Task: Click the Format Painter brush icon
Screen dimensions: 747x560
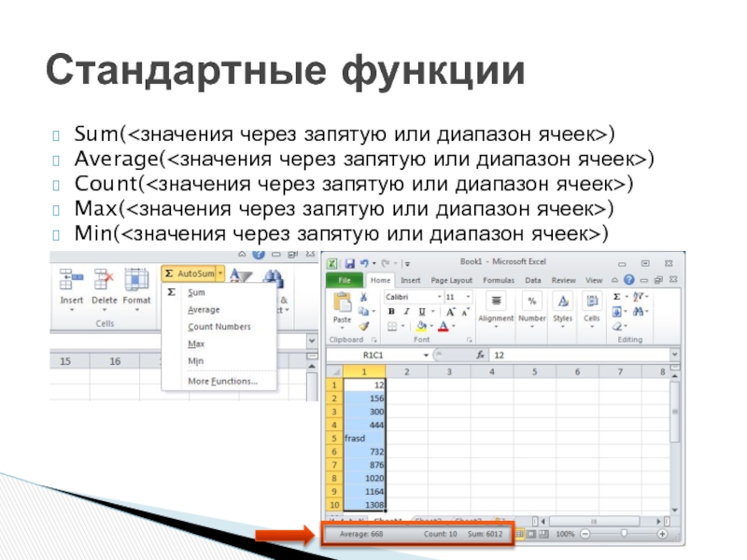Action: coord(364,326)
